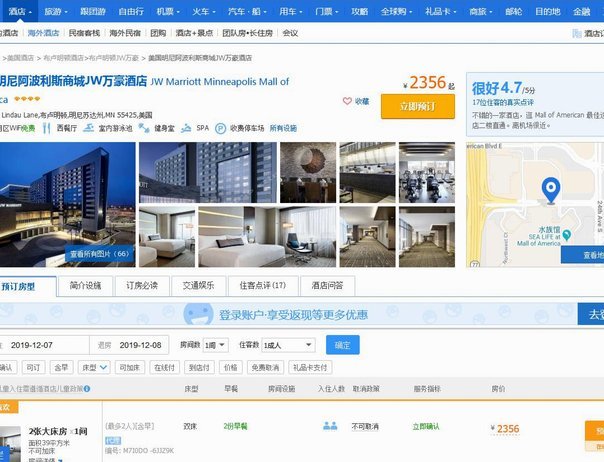Click the fitness room dumbbell icon
The image size is (604, 462).
pos(144,128)
